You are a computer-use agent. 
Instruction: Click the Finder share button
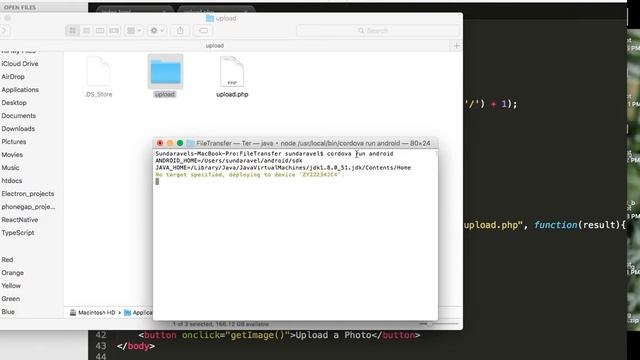[x=180, y=31]
